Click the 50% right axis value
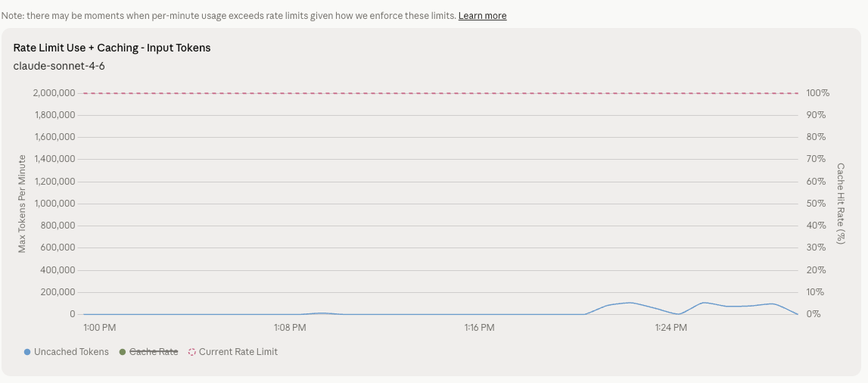The height and width of the screenshot is (383, 868). pyautogui.click(x=817, y=204)
